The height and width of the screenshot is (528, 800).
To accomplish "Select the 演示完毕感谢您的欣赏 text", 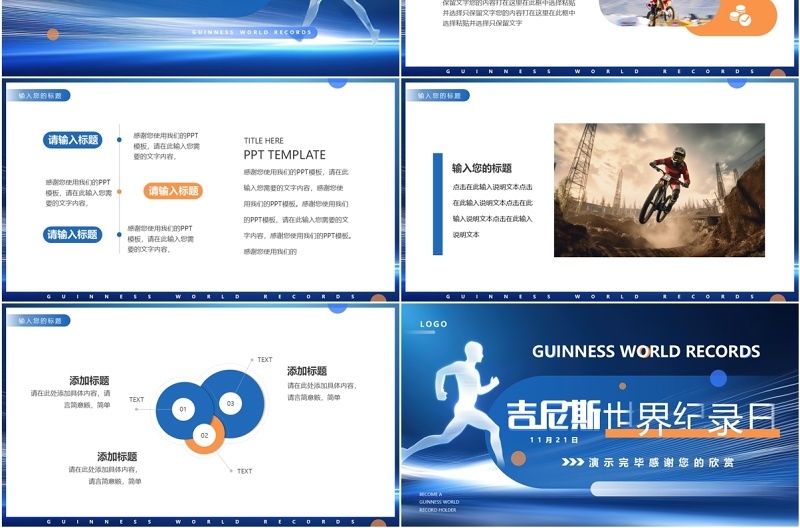I will [661, 462].
